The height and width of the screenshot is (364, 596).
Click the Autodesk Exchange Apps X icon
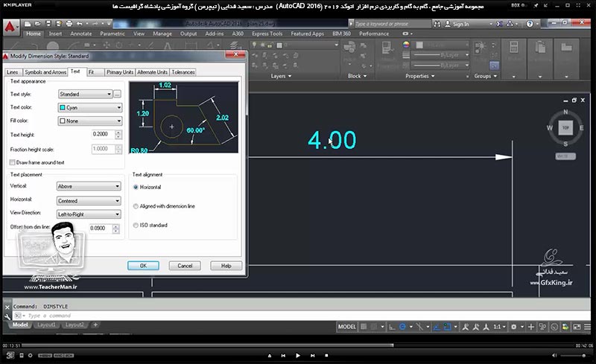[499, 24]
